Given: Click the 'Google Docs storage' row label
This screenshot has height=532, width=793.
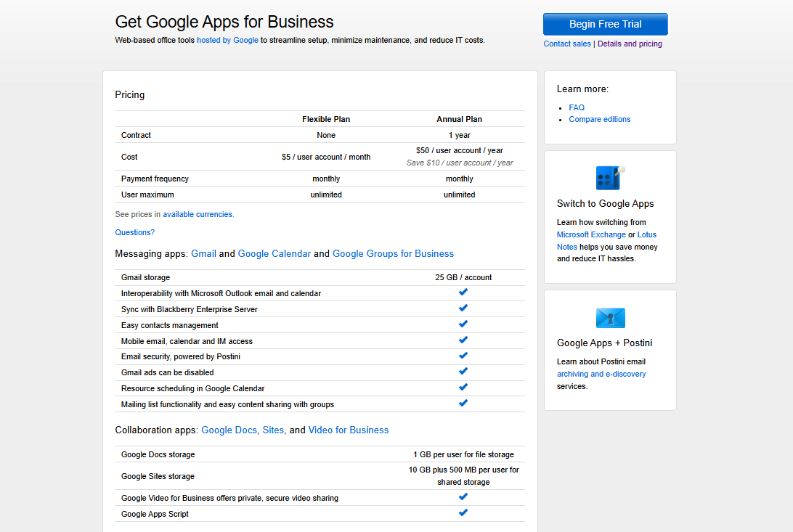Looking at the screenshot, I should point(158,454).
